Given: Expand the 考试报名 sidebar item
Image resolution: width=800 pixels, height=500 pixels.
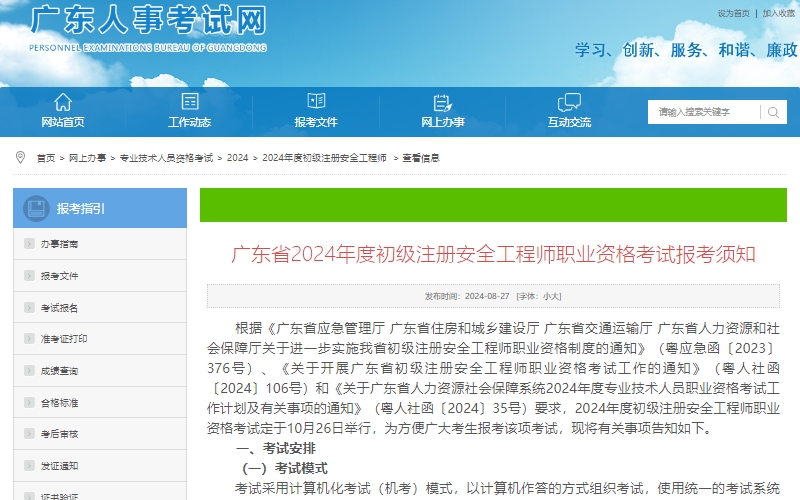Looking at the screenshot, I should pyautogui.click(x=60, y=308).
